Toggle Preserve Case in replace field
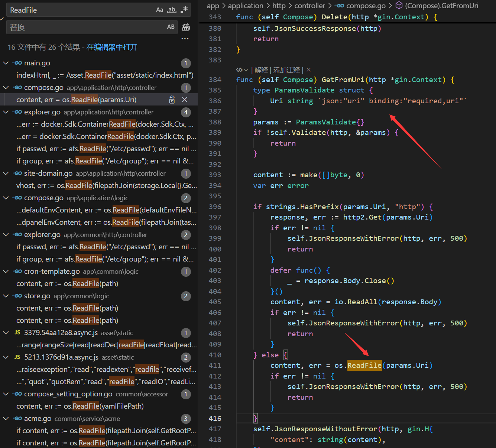 [x=171, y=27]
